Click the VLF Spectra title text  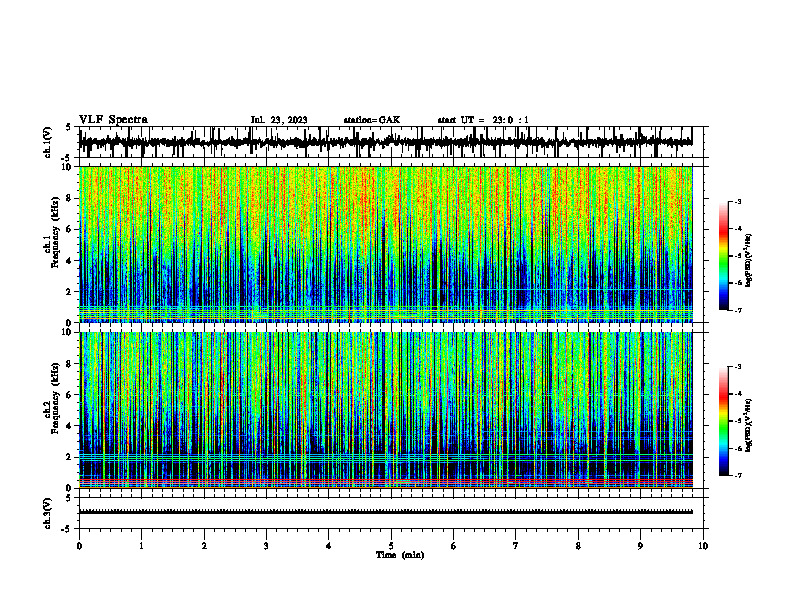tap(113, 120)
